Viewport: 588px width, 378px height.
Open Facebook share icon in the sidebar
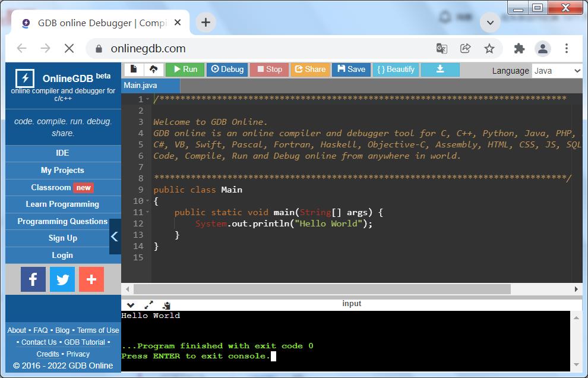point(33,279)
